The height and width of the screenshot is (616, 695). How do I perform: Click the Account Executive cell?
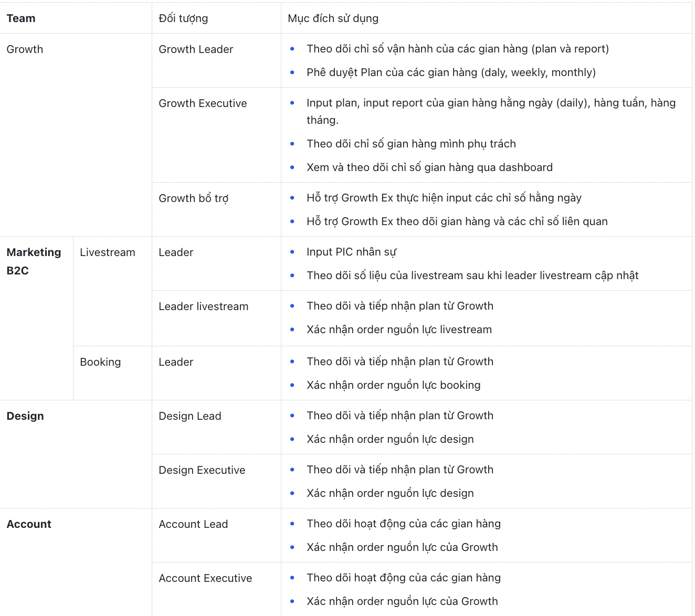coord(205,578)
